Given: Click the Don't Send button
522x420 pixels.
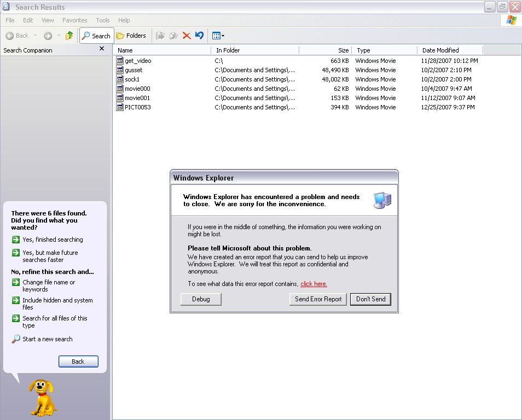Looking at the screenshot, I should pos(370,299).
